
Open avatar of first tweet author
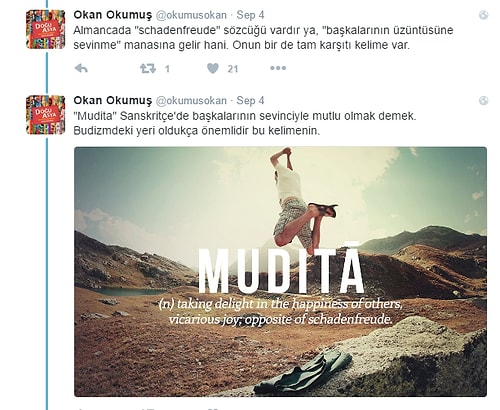[45, 29]
